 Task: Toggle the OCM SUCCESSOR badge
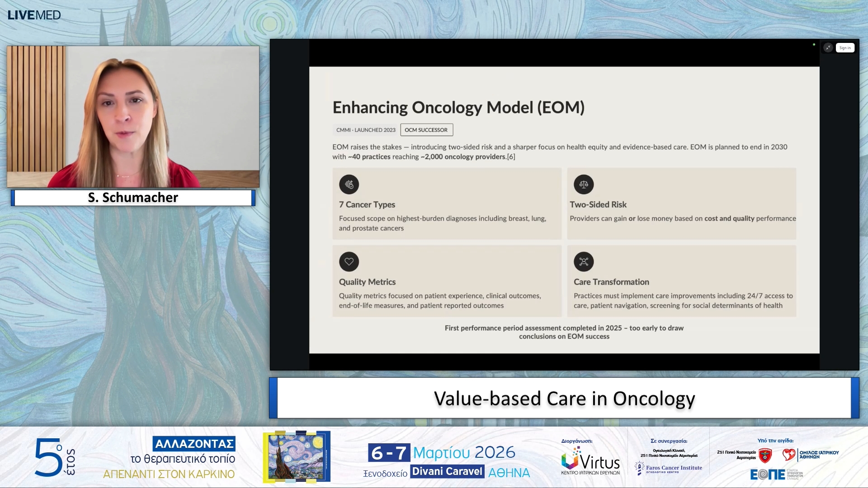click(x=426, y=130)
